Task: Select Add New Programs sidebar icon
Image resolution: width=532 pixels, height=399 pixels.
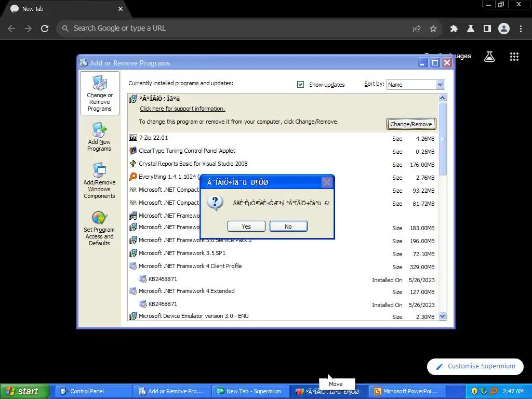Action: (x=99, y=137)
